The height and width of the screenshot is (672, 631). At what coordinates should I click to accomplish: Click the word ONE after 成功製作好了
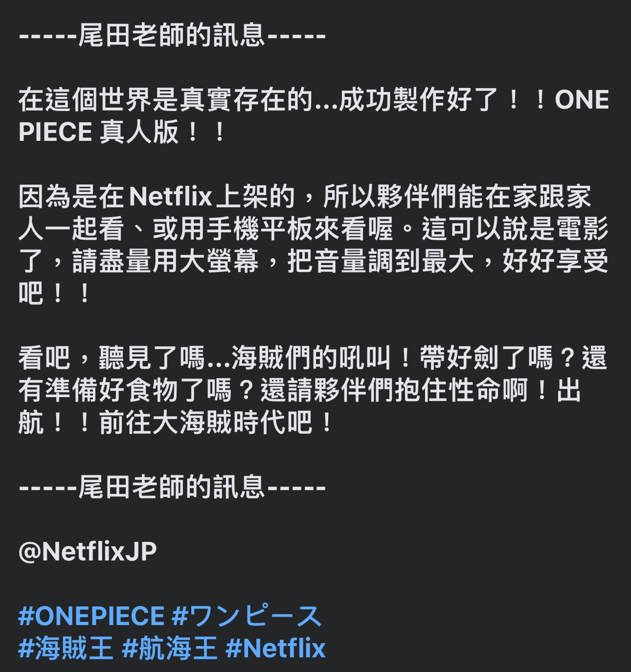tap(582, 100)
